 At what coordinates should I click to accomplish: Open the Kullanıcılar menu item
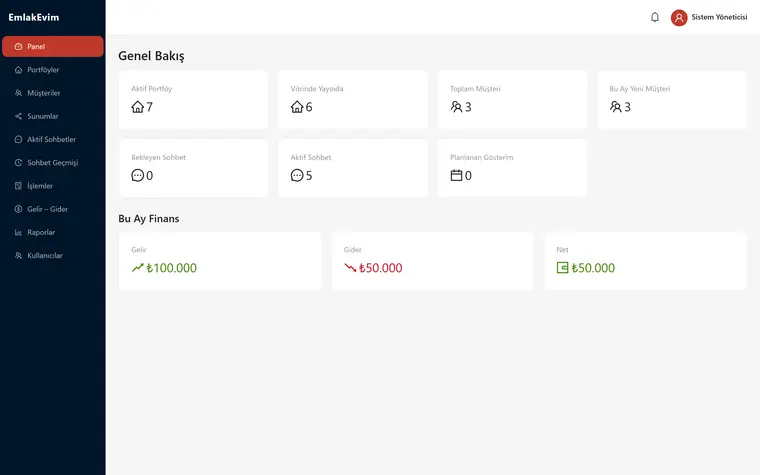[x=53, y=256]
